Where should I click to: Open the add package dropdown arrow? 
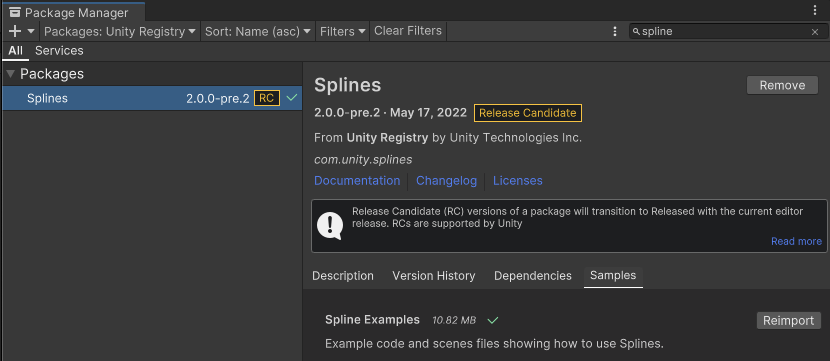31,31
